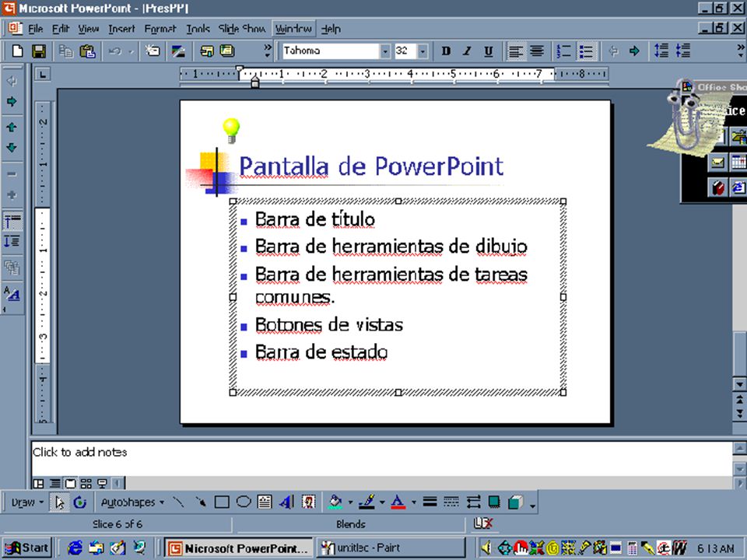Screen dimensions: 747x560
Task: Expand more Standard toolbar buttons chevron
Action: (267, 51)
